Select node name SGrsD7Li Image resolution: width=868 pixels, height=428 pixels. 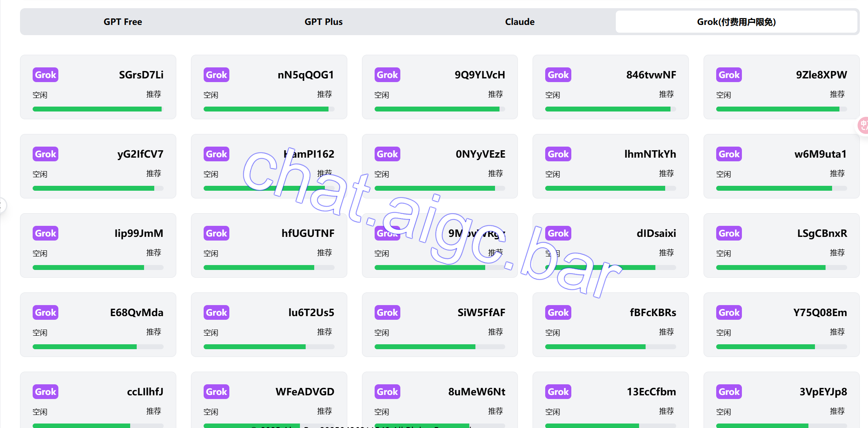click(141, 75)
